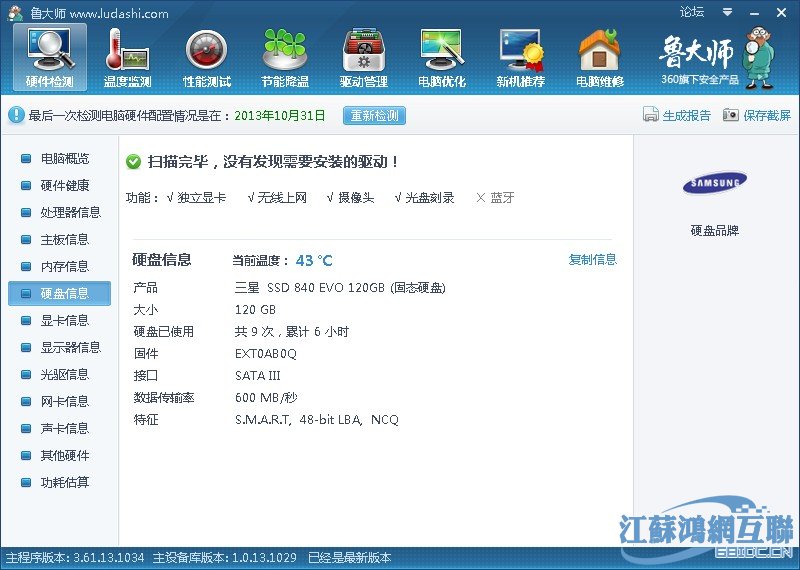This screenshot has height=570, width=800.
Task: Open 新机推荐 new PC recommendations
Action: click(x=520, y=58)
